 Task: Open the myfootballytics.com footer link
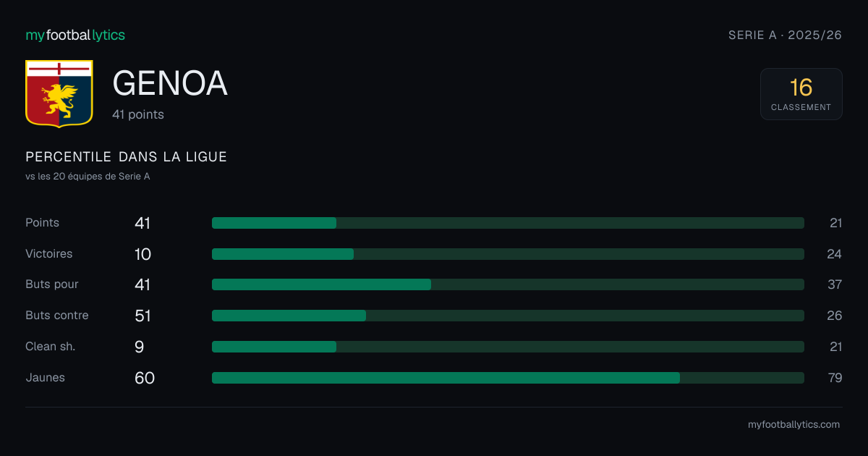793,425
